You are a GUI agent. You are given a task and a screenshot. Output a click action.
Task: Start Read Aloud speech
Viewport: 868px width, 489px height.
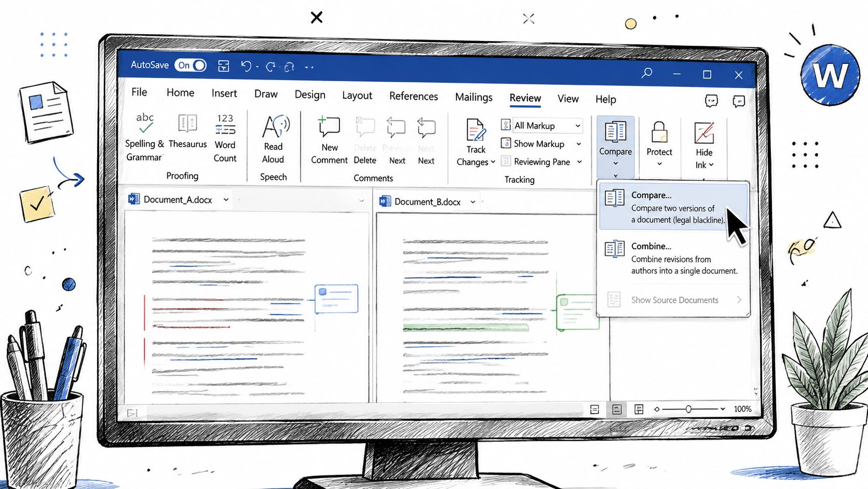274,139
